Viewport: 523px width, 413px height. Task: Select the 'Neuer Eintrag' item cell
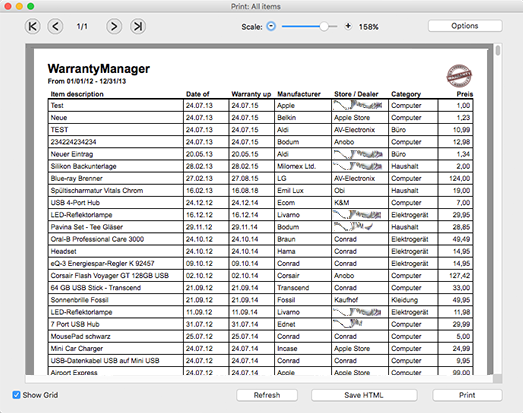click(116, 154)
